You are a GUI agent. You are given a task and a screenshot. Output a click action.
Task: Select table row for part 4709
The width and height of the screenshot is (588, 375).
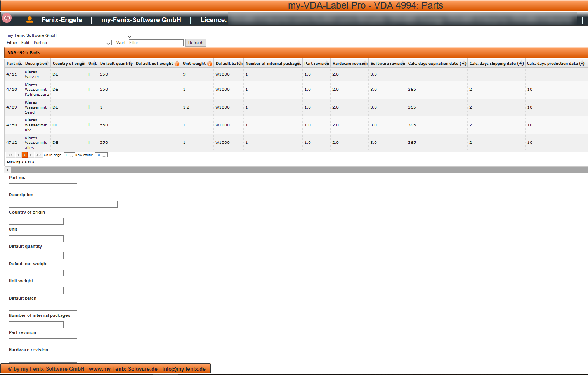point(12,107)
